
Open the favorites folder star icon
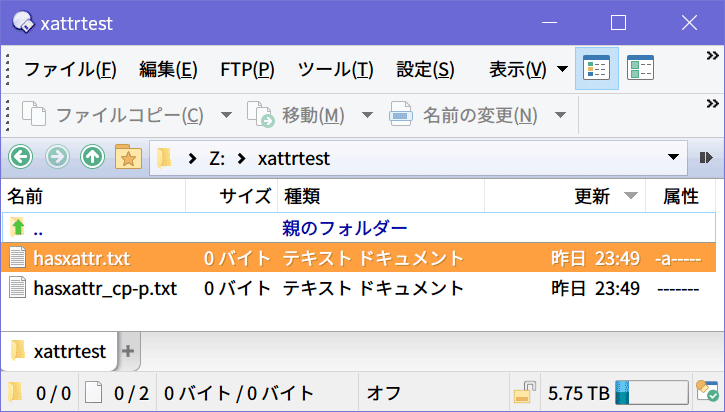click(x=128, y=157)
